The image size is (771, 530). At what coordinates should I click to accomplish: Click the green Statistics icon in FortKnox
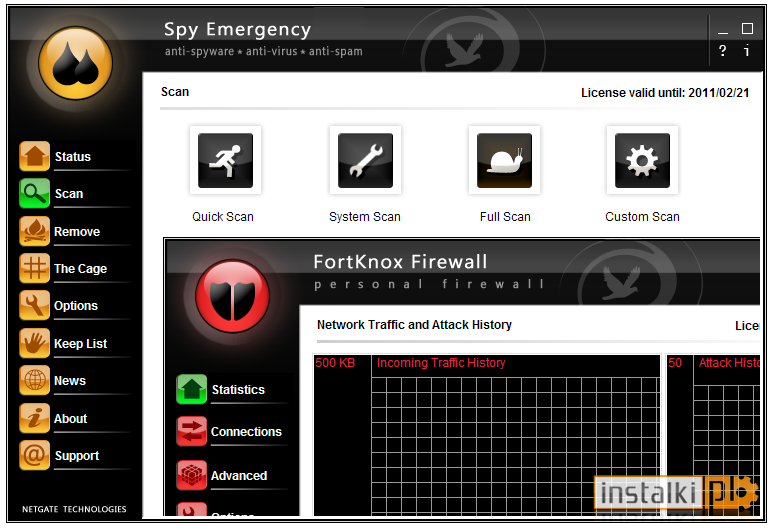(191, 389)
